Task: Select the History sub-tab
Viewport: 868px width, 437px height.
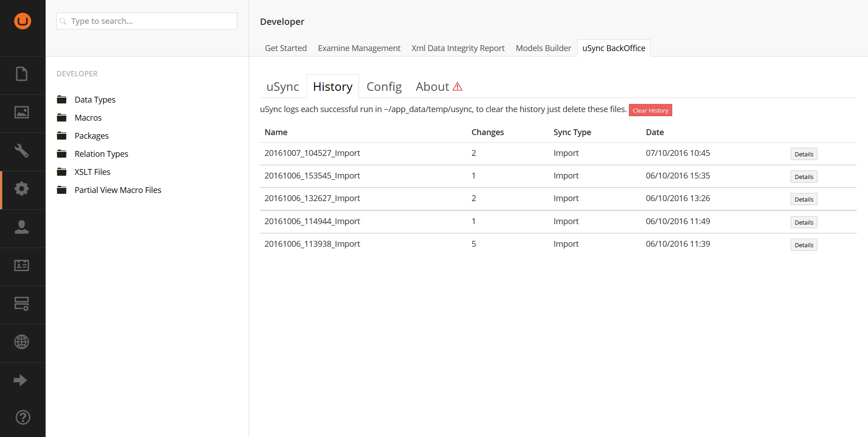Action: pos(333,86)
